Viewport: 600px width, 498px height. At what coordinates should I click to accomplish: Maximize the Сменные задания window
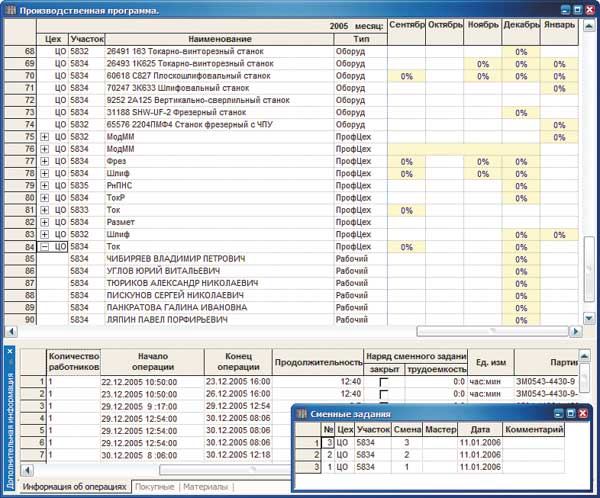pyautogui.click(x=571, y=413)
